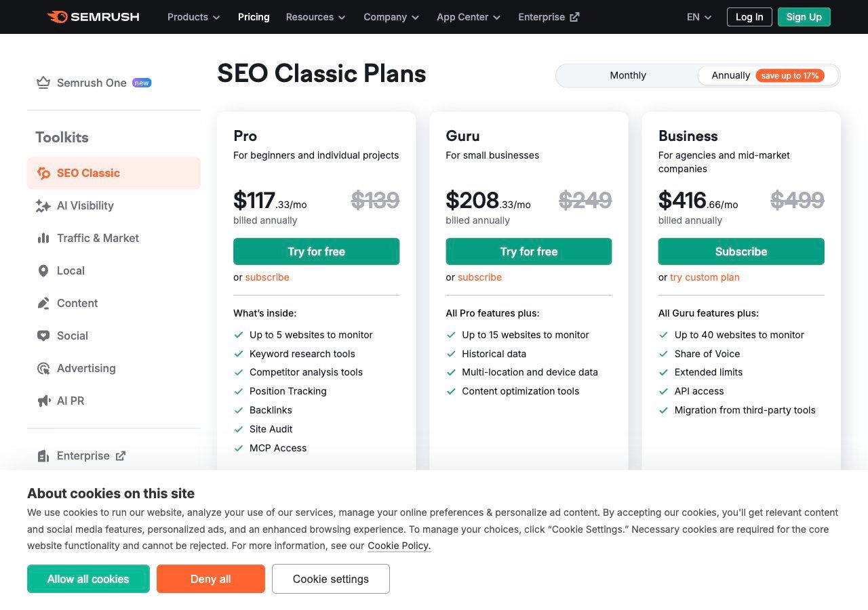Click the Social toolkit icon

click(43, 335)
